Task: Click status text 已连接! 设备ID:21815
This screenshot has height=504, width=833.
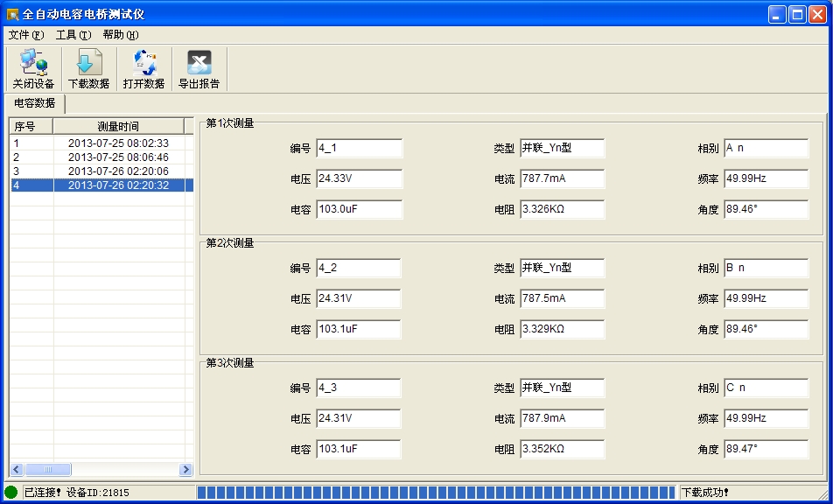Action: click(x=77, y=493)
